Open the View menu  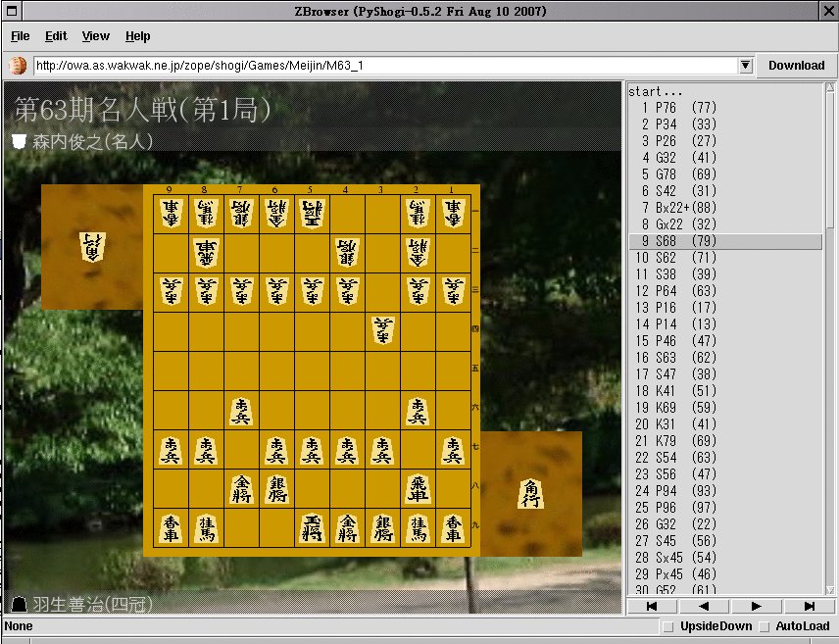(95, 36)
